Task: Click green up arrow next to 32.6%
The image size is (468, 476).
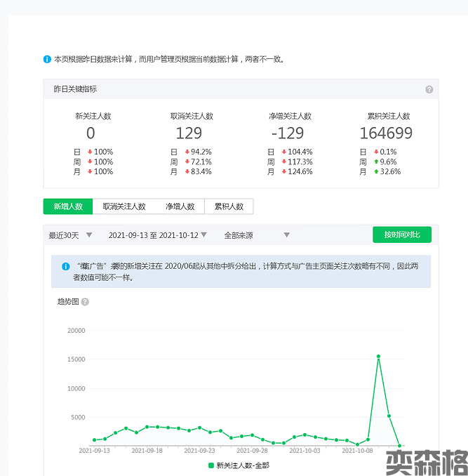Action: 376,172
